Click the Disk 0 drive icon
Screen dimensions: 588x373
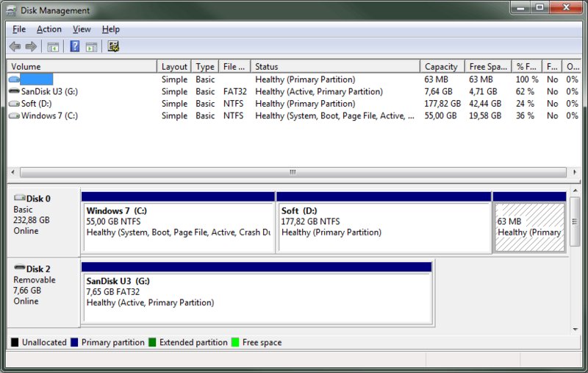[19, 199]
